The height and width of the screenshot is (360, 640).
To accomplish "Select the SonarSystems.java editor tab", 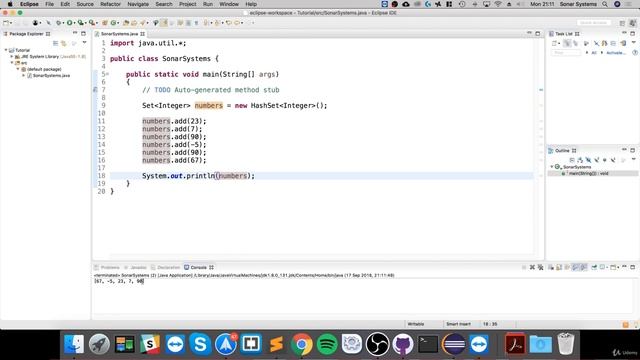I will click(119, 34).
